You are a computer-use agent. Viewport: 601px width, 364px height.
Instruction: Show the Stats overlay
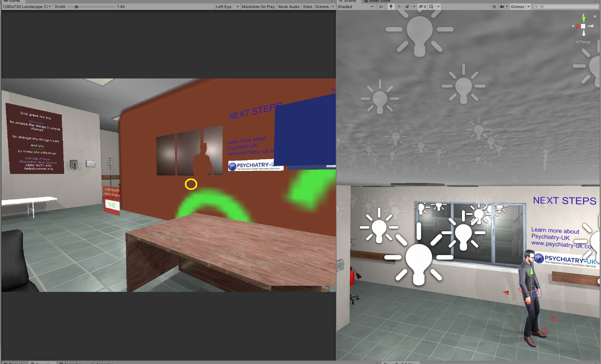coord(308,7)
